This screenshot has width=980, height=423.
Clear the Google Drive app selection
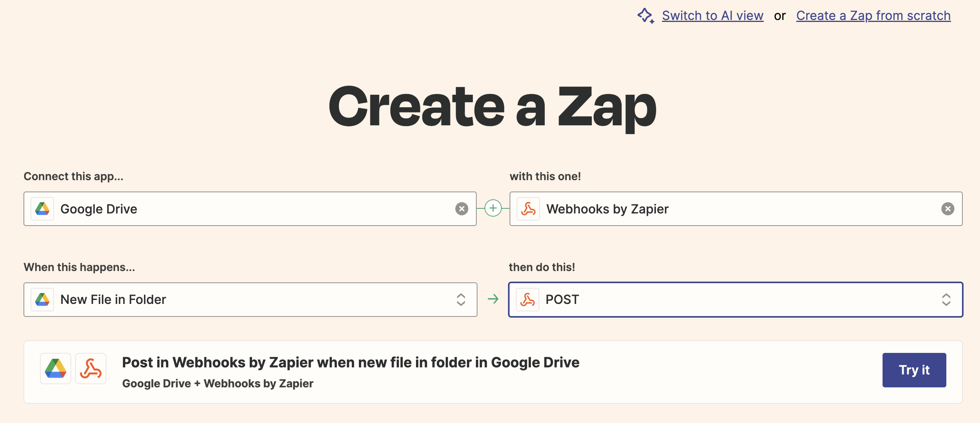pyautogui.click(x=462, y=209)
